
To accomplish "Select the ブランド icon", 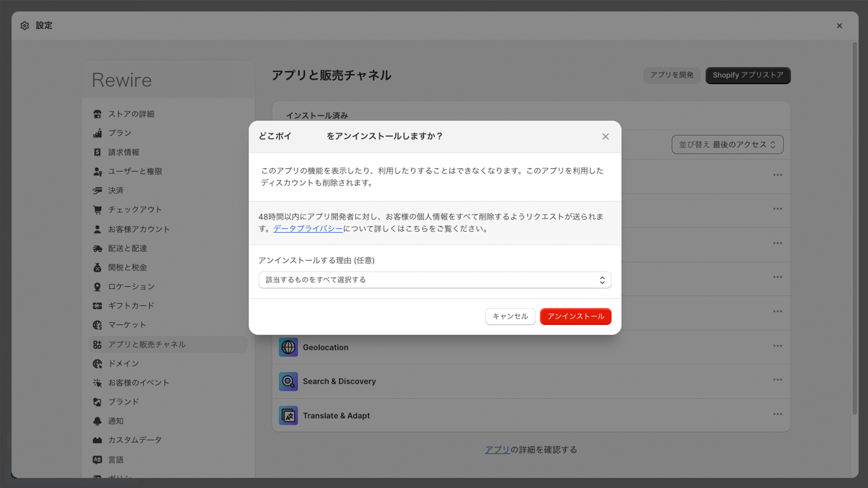I will point(97,402).
